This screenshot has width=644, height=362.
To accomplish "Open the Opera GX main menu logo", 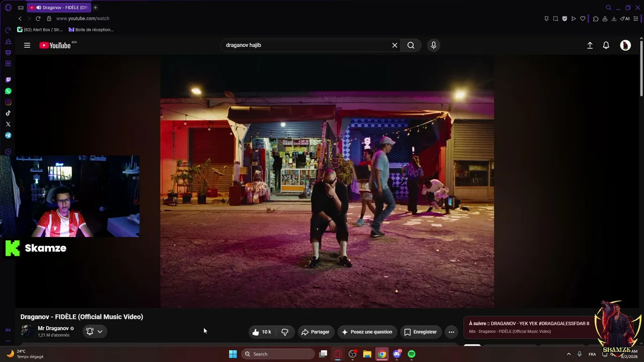I will click(8, 8).
